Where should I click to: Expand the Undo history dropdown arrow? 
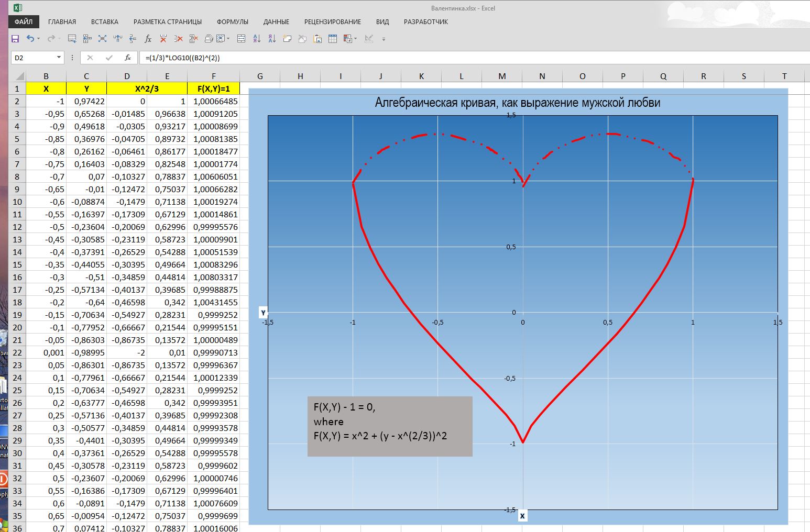[39, 39]
